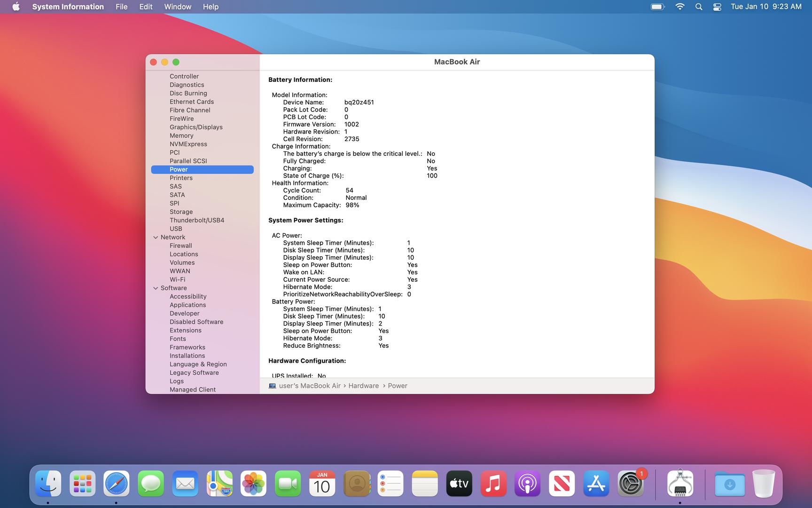Collapse the Software section in sidebar
The height and width of the screenshot is (508, 812).
point(156,288)
